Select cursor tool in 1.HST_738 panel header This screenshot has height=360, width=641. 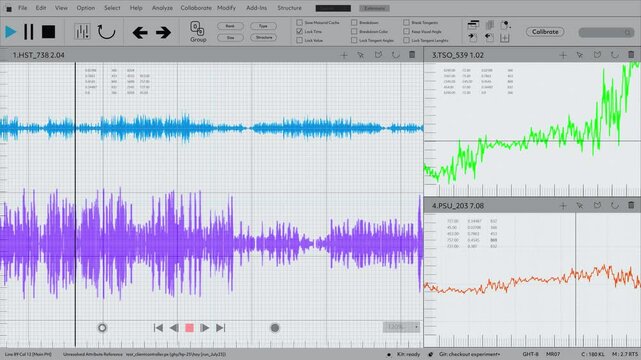tap(361, 55)
